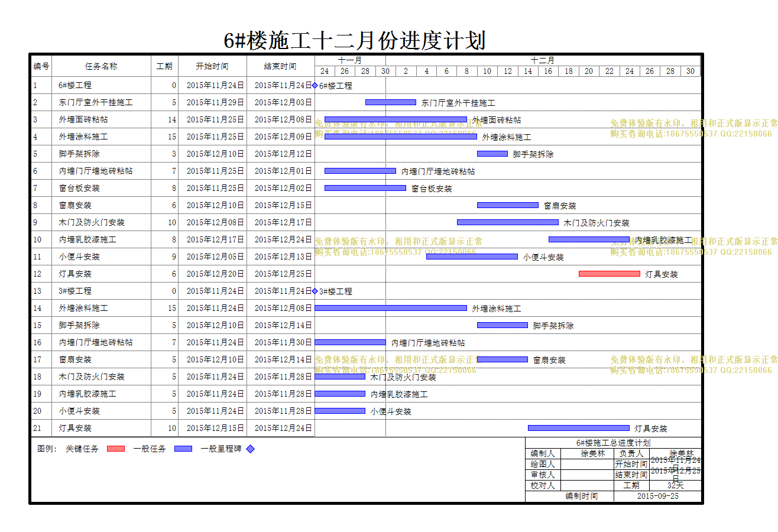Click the 十二月 month header
778x532 pixels.
[x=543, y=60]
